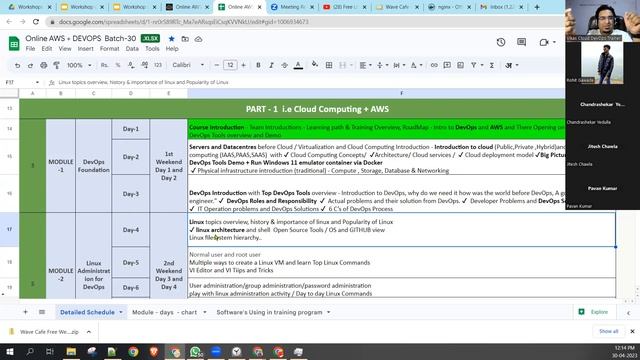Image resolution: width=640 pixels, height=360 pixels.
Task: Open the Calibri font dropdown
Action: (x=188, y=65)
